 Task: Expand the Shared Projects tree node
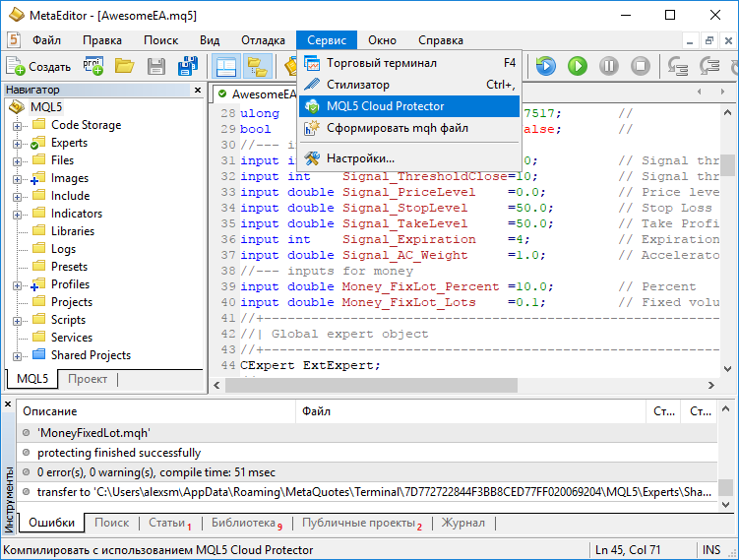click(x=18, y=355)
